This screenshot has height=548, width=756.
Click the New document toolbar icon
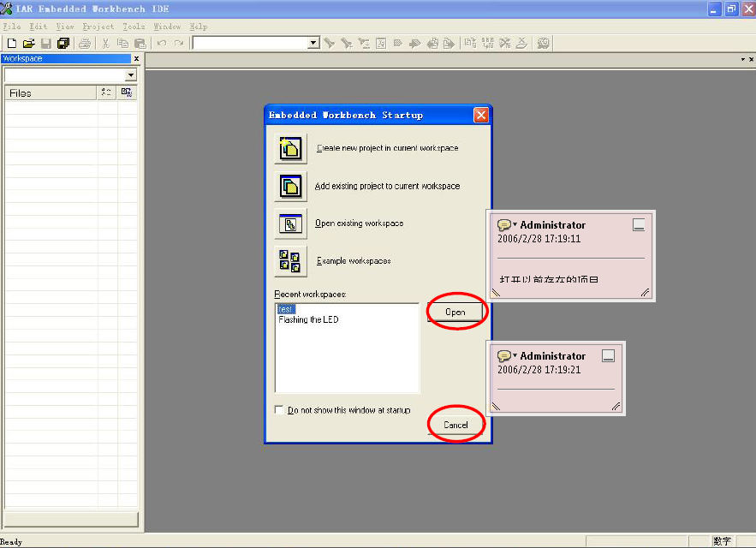12,44
